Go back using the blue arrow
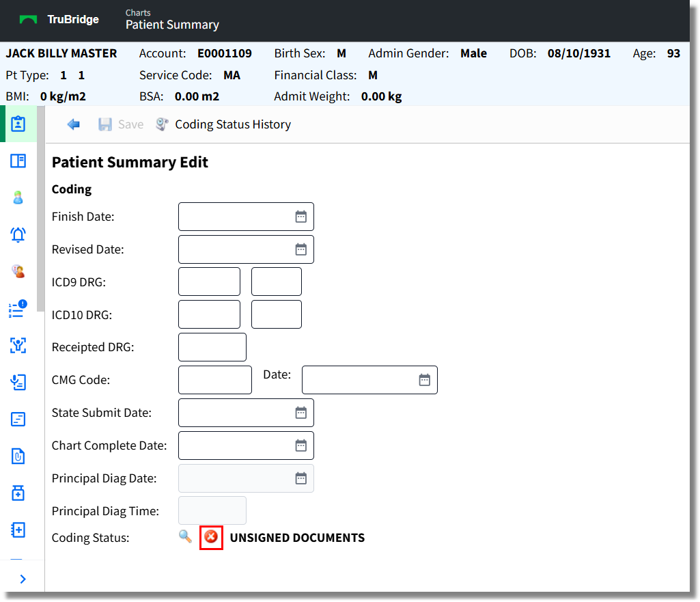The image size is (700, 602). [x=73, y=124]
